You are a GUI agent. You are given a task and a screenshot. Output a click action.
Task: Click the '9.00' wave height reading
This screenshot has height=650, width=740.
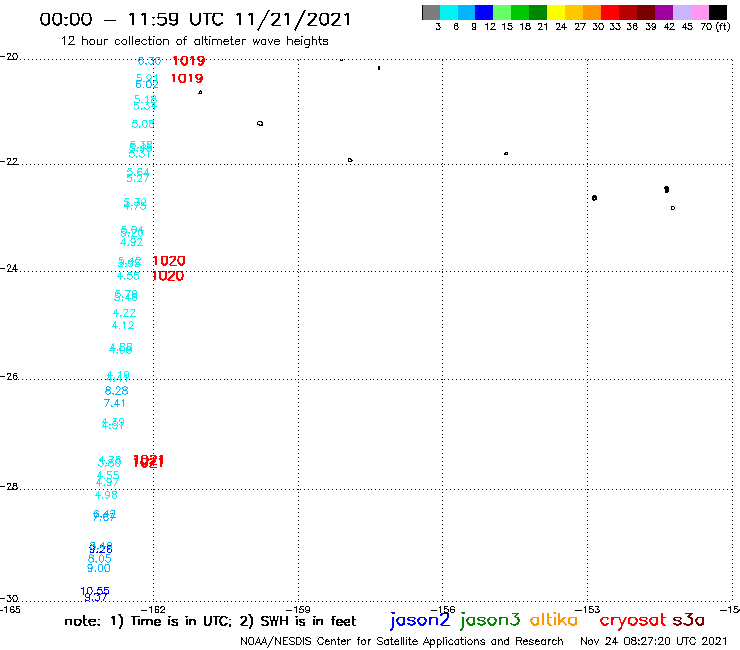point(99,568)
